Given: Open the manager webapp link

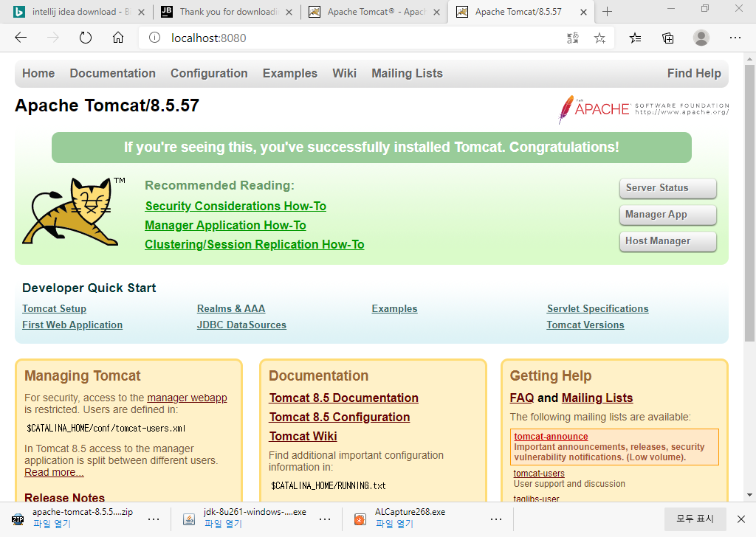Looking at the screenshot, I should click(x=187, y=398).
